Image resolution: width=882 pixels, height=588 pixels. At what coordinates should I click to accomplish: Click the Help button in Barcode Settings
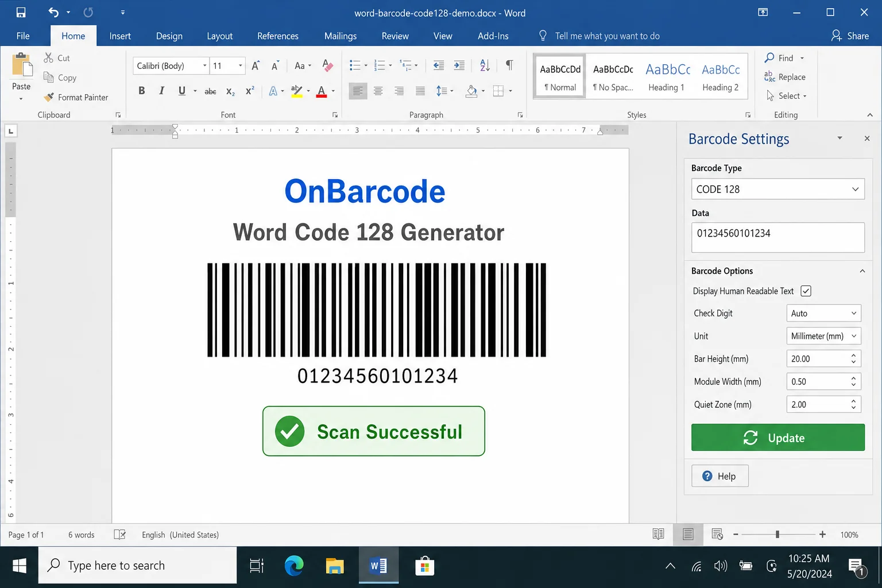tap(719, 476)
